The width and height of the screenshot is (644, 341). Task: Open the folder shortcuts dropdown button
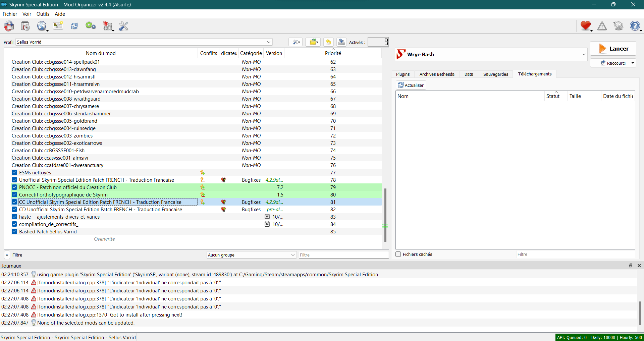click(313, 42)
